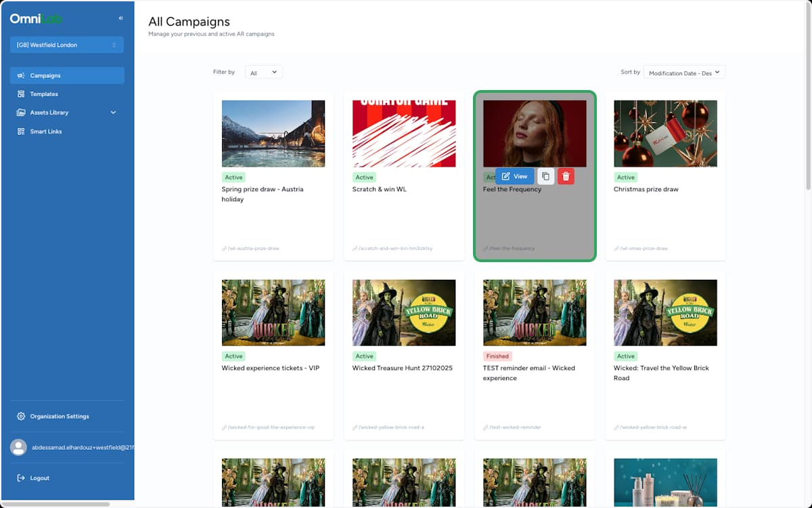Click the title Feel the Frequency
The width and height of the screenshot is (812, 508).
pos(512,189)
